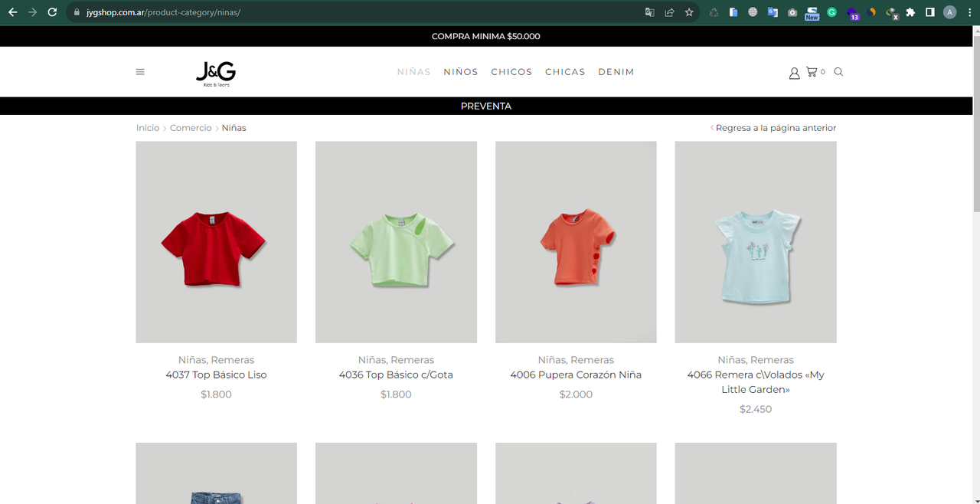Viewport: 980px width, 504px height.
Task: Open the Chrome three-dot menu
Action: tap(969, 12)
